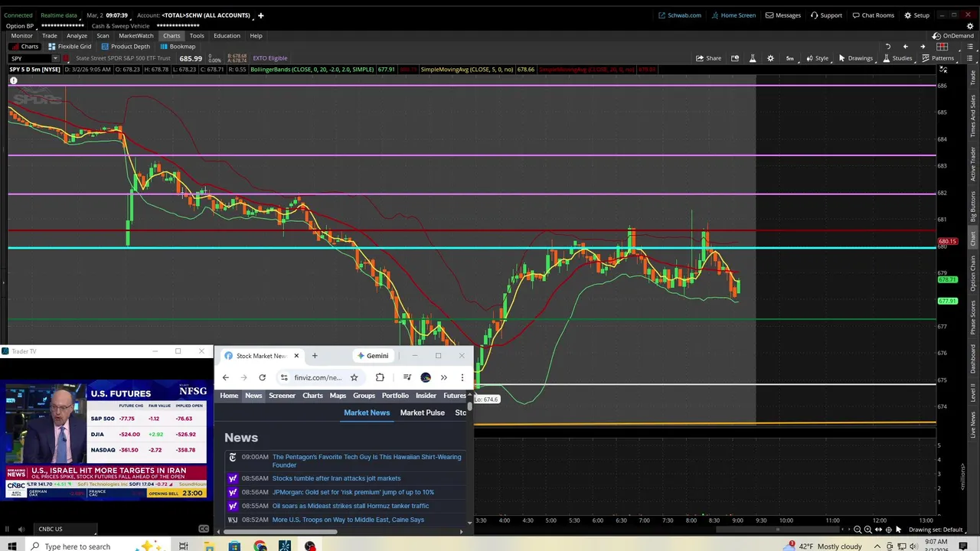Open the browser three-dot menu
The height and width of the screenshot is (551, 980).
[462, 377]
